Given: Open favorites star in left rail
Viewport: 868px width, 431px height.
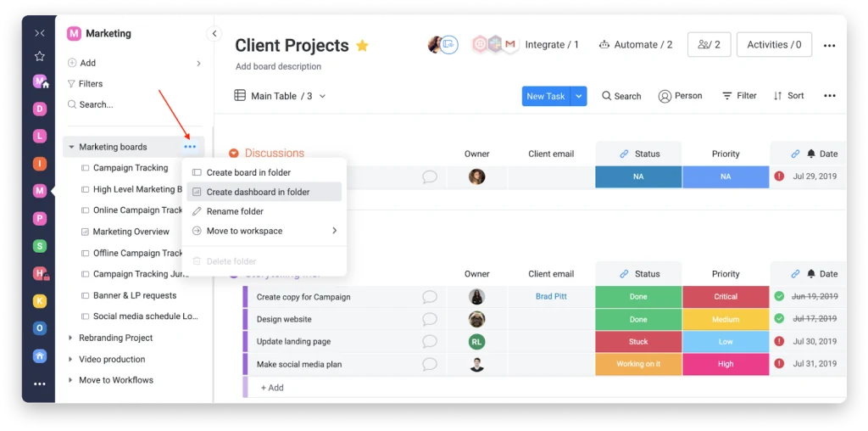Looking at the screenshot, I should pyautogui.click(x=39, y=56).
